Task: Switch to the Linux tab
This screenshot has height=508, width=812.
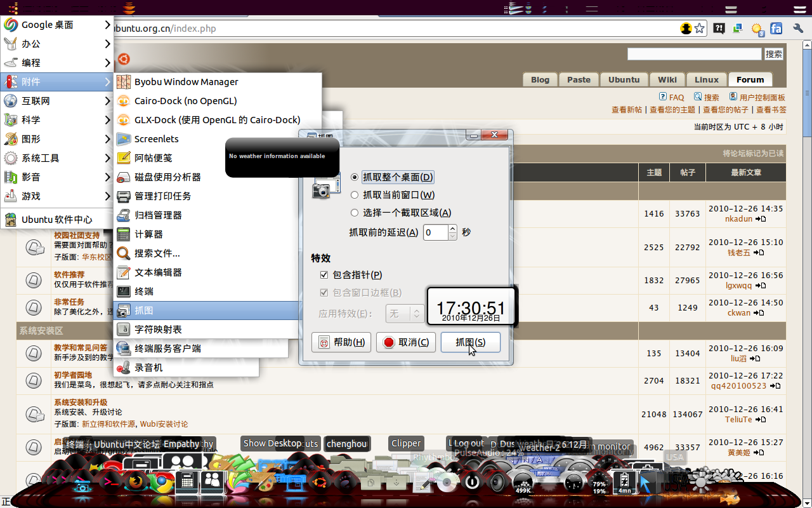Action: coord(706,79)
